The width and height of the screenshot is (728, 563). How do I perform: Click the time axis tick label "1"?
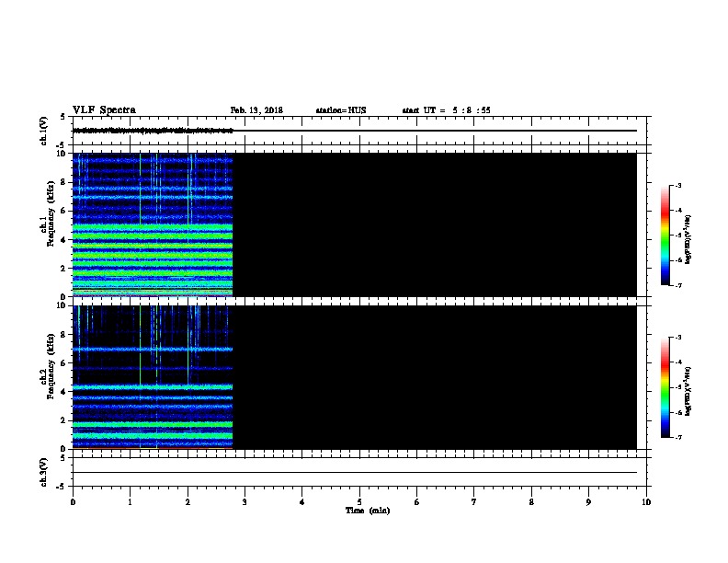[x=130, y=501]
